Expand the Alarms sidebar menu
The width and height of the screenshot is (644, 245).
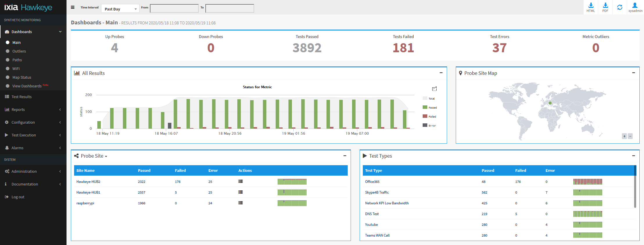tap(33, 148)
